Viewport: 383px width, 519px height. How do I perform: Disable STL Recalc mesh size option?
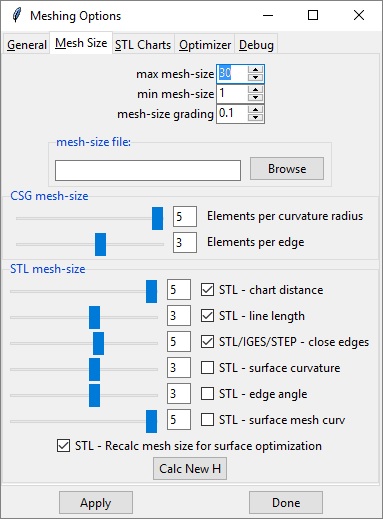pos(63,446)
